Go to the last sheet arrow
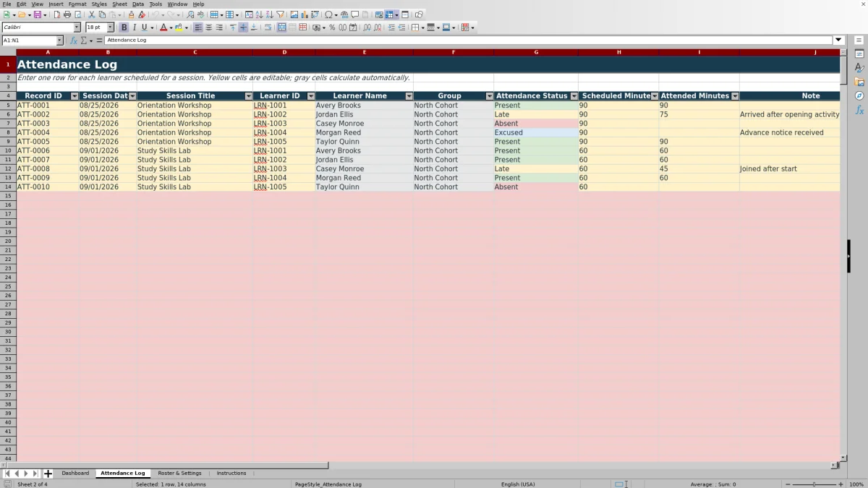 [35, 474]
